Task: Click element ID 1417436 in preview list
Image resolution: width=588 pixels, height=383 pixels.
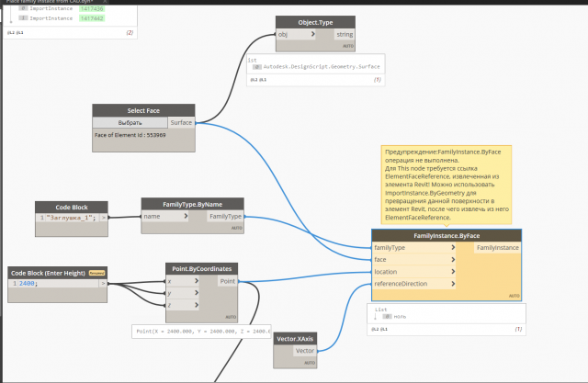Action: 92,8
